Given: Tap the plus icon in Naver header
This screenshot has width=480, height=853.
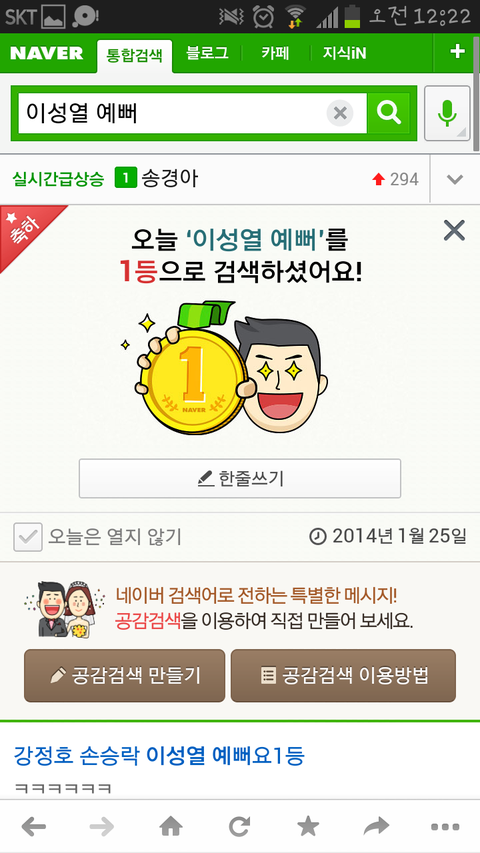Looking at the screenshot, I should [x=457, y=52].
